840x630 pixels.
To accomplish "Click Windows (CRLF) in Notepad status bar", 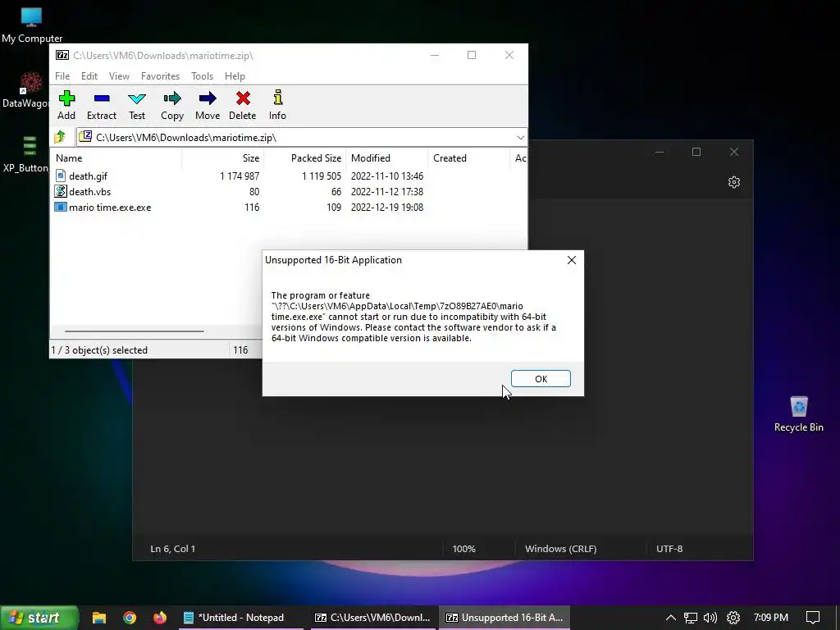I will [x=560, y=549].
